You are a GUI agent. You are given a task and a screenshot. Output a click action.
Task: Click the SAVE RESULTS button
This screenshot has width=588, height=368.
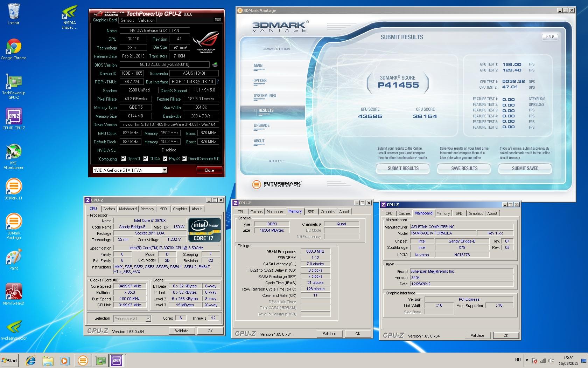coord(464,168)
